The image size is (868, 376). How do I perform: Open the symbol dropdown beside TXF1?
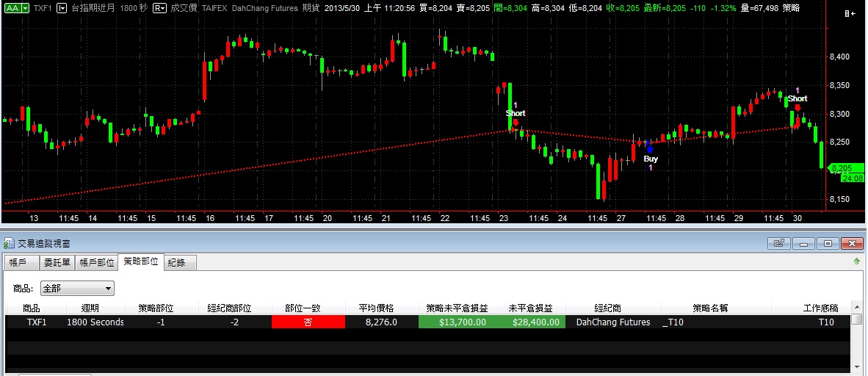coord(62,8)
